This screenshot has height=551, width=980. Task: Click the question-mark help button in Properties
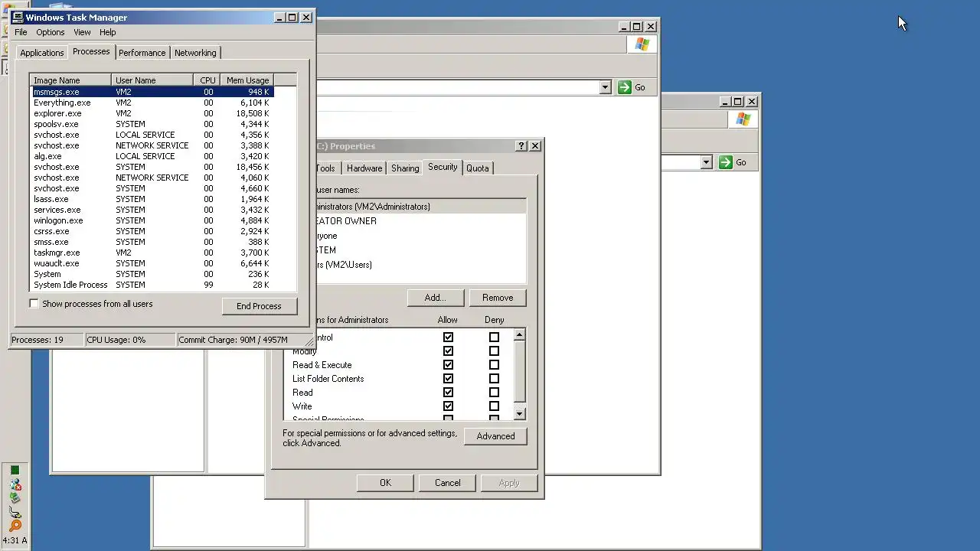(521, 145)
